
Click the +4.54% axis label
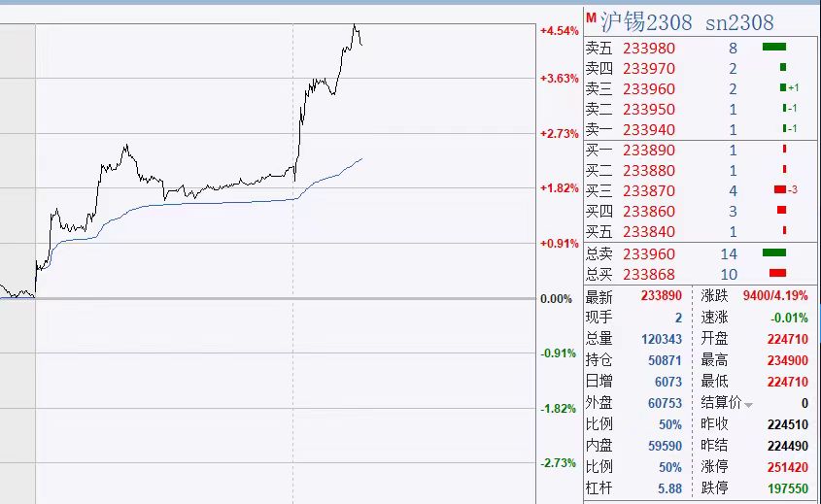pos(558,31)
